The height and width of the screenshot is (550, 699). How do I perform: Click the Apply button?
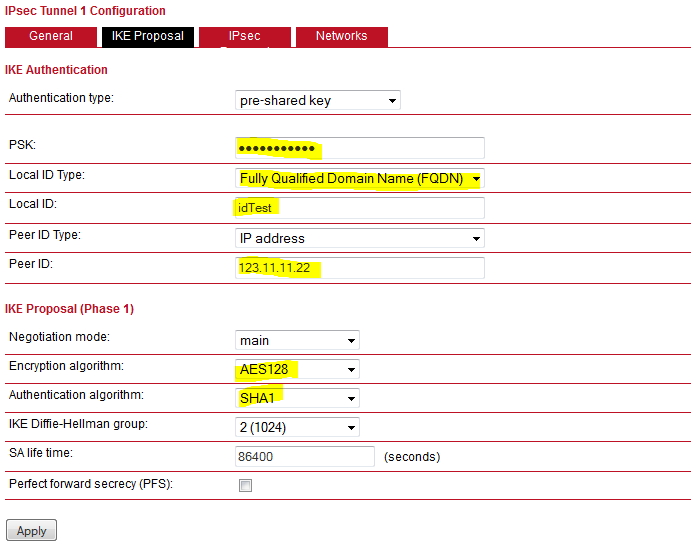(31, 530)
